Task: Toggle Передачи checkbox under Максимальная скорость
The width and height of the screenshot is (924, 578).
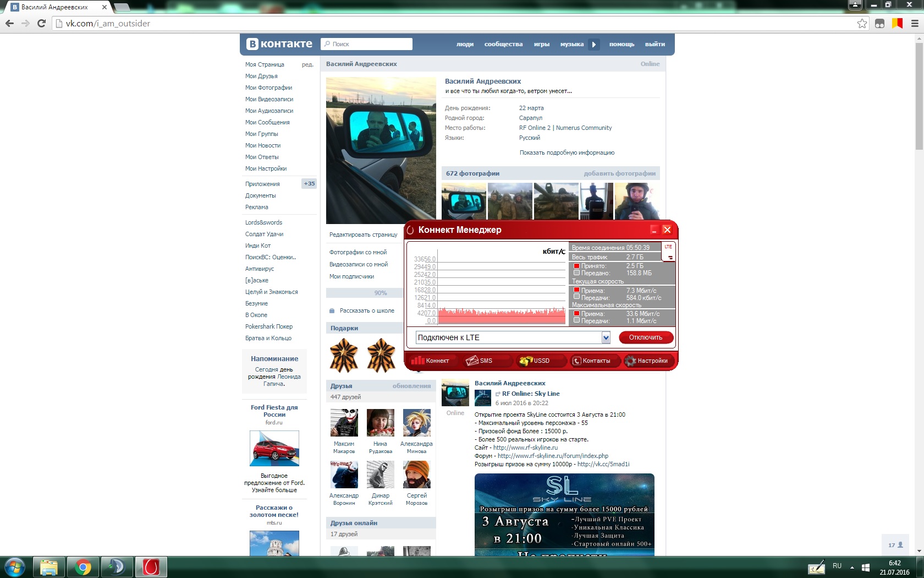Action: coord(576,320)
